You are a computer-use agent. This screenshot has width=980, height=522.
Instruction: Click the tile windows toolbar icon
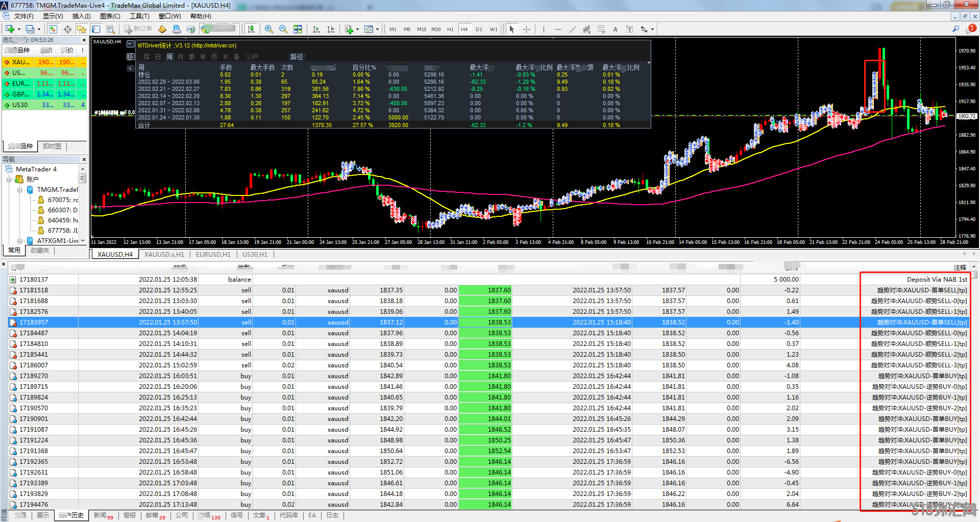(x=298, y=29)
